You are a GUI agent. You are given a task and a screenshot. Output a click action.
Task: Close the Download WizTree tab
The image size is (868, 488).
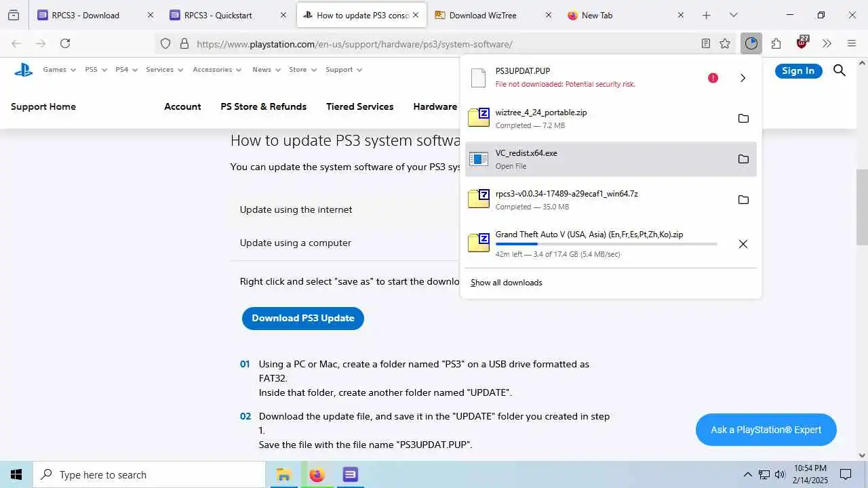548,15
